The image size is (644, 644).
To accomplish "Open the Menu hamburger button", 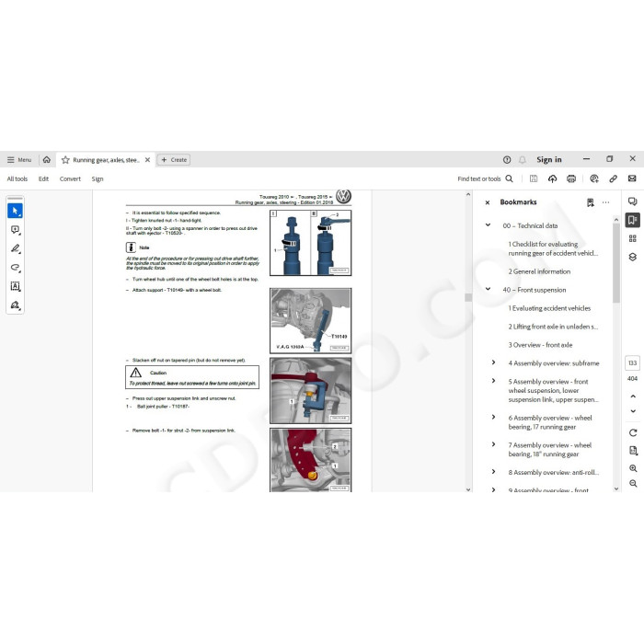I will (19, 160).
